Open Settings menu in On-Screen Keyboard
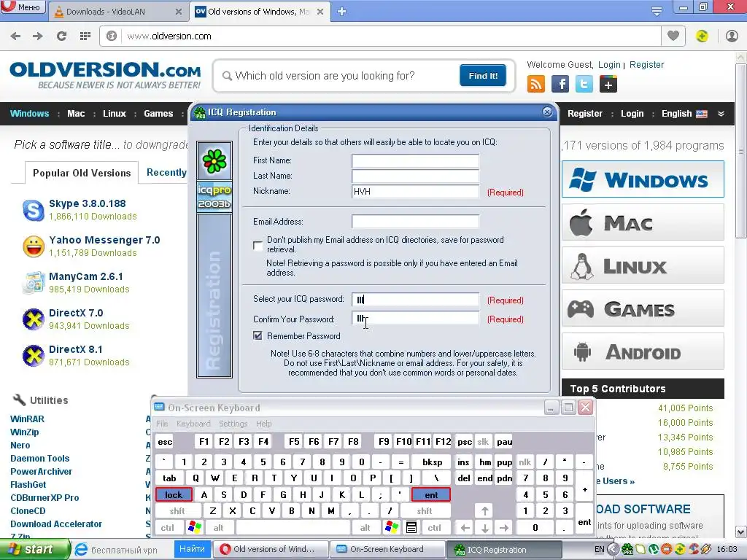The height and width of the screenshot is (560, 747). 233,424
